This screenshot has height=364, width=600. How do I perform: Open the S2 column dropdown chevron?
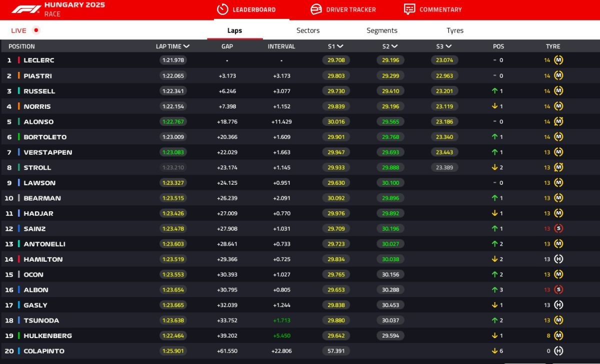[x=394, y=46]
